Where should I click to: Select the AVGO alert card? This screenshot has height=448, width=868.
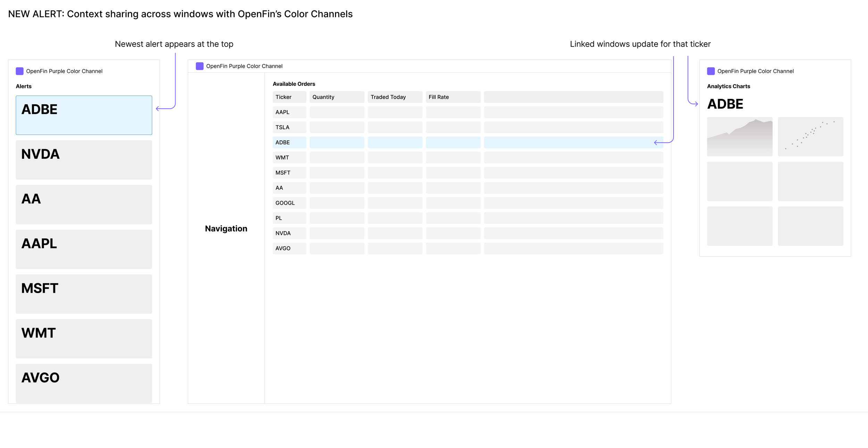[x=84, y=383]
